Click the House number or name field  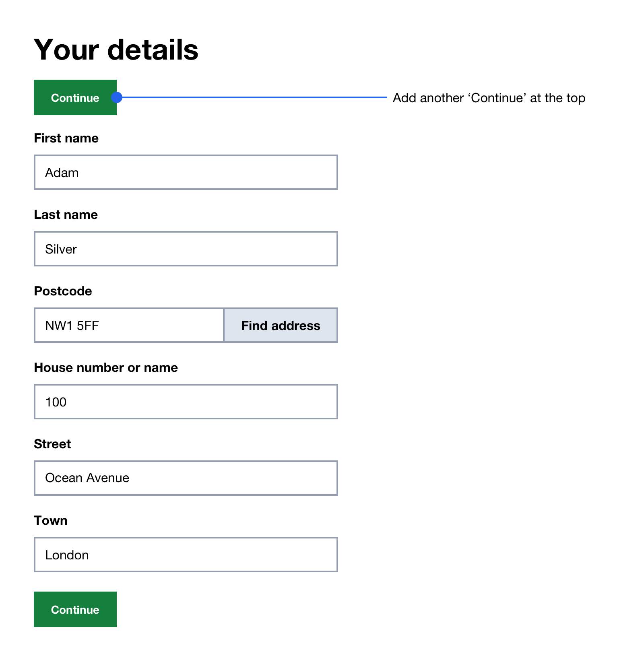185,401
